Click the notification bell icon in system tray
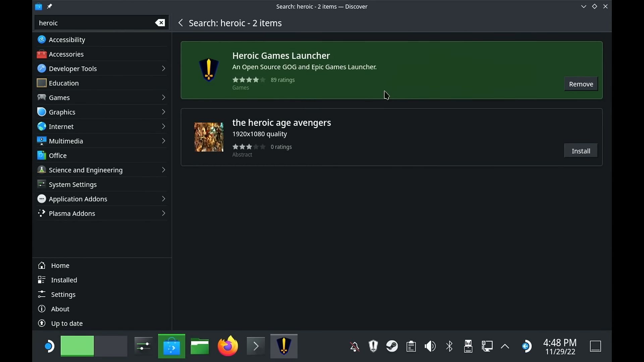This screenshot has height=362, width=644. coord(354,346)
